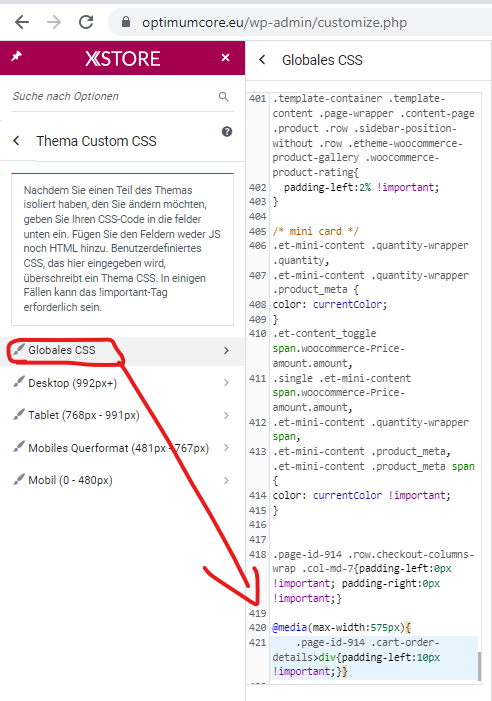Reload the page with refresh icon
Screen dimensions: 492x701
[x=86, y=22]
